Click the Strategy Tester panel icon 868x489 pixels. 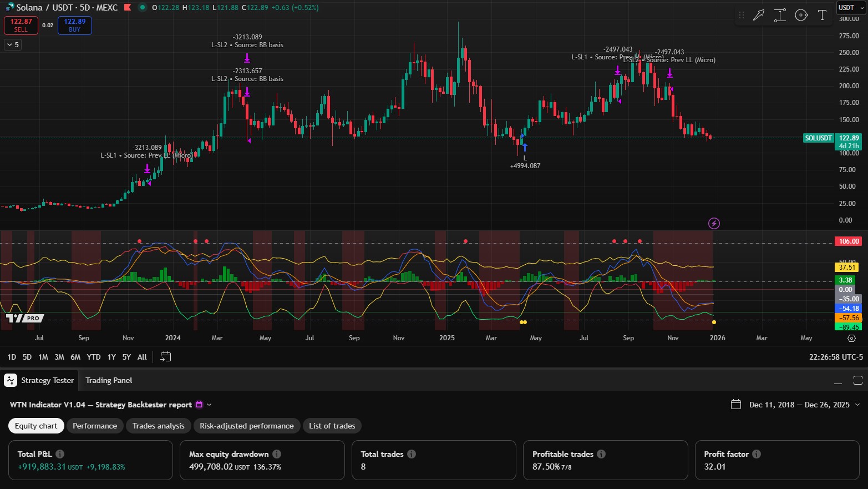tap(9, 380)
